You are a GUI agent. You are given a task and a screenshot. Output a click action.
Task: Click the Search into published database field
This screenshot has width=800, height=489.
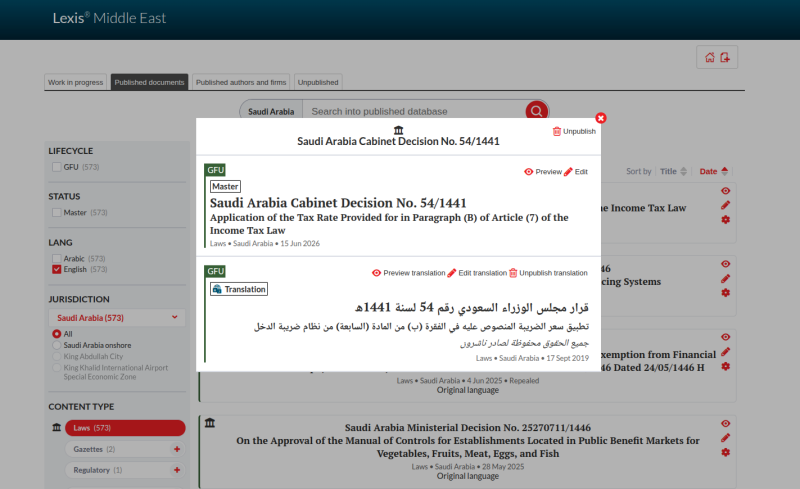click(414, 111)
